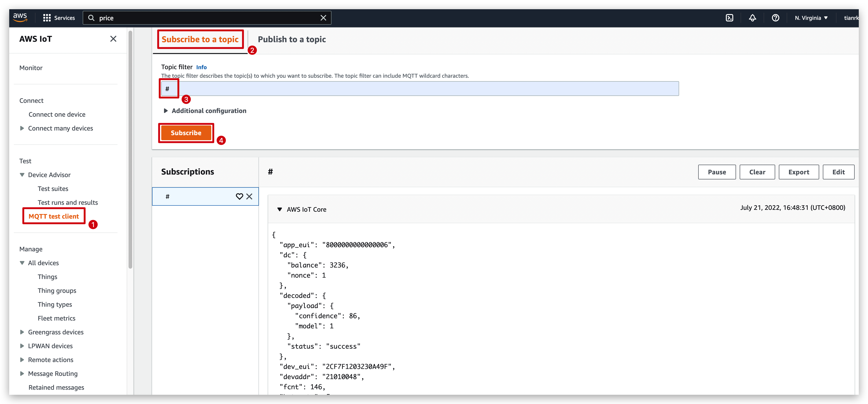This screenshot has height=404, width=868.
Task: Expand Connect many devices
Action: coord(22,128)
